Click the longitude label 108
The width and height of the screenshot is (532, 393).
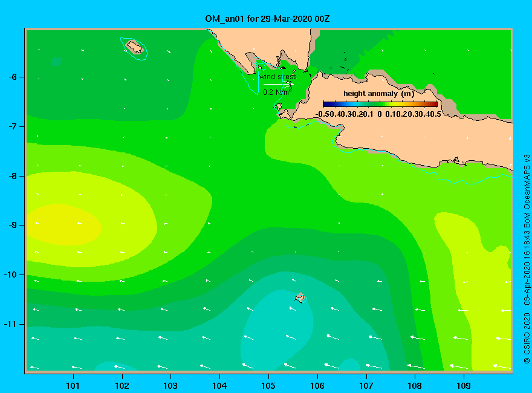coord(415,386)
